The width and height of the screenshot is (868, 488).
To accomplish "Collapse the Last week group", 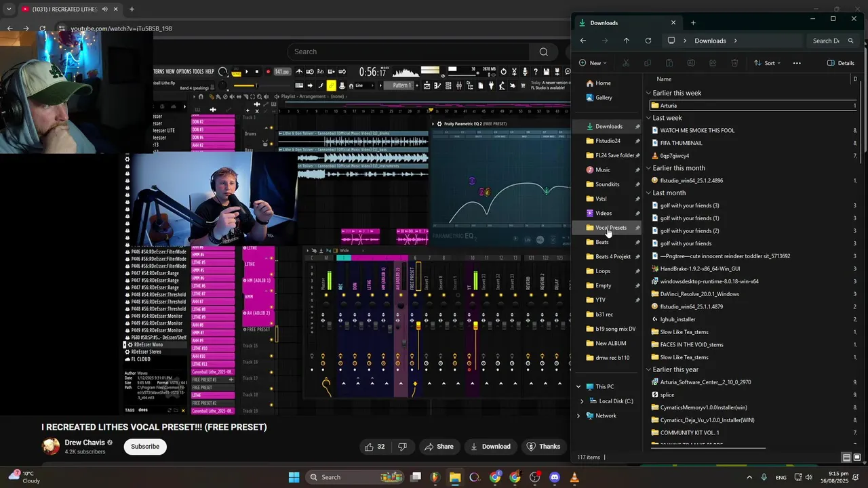I will click(648, 118).
